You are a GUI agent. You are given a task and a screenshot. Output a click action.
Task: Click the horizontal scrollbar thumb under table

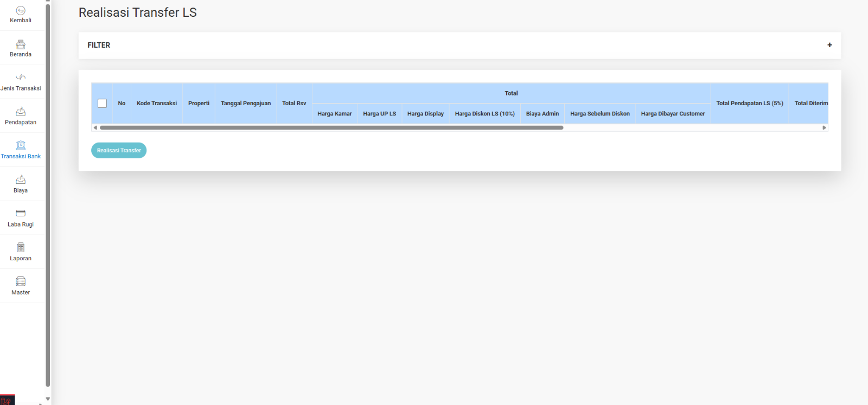coord(331,128)
